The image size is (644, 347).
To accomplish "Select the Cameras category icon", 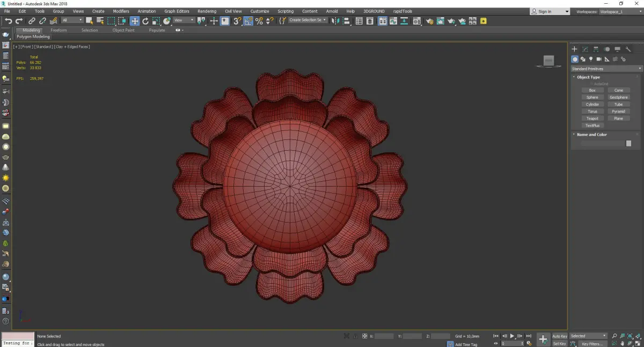I will point(599,59).
